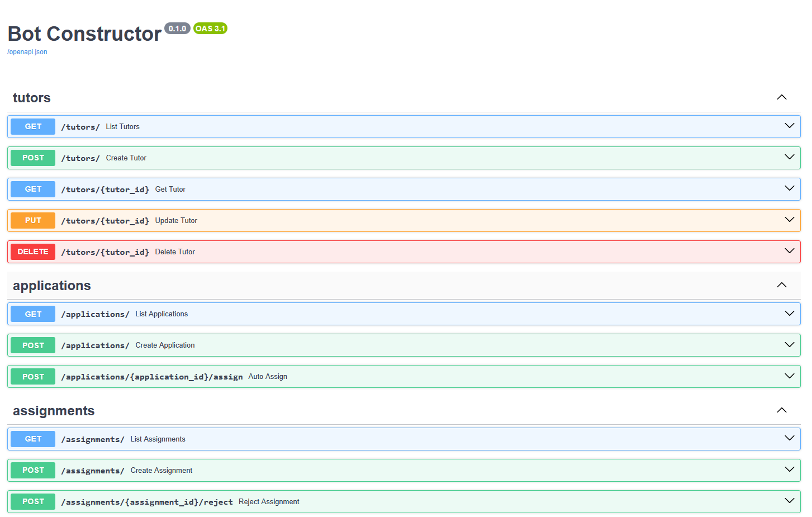Expand the Delete Tutor endpoint arrow
The height and width of the screenshot is (517, 812).
point(789,251)
